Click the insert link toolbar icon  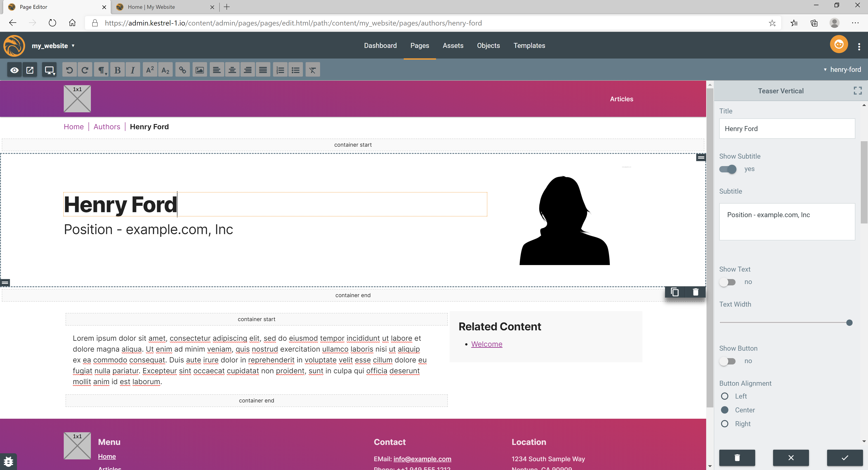click(x=182, y=70)
